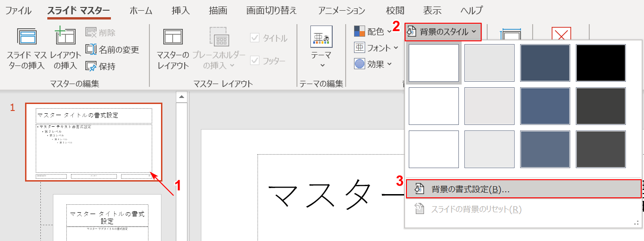Image resolution: width=644 pixels, height=241 pixels.
Task: Open the Help (ヘルプ) tab
Action: pyautogui.click(x=471, y=10)
